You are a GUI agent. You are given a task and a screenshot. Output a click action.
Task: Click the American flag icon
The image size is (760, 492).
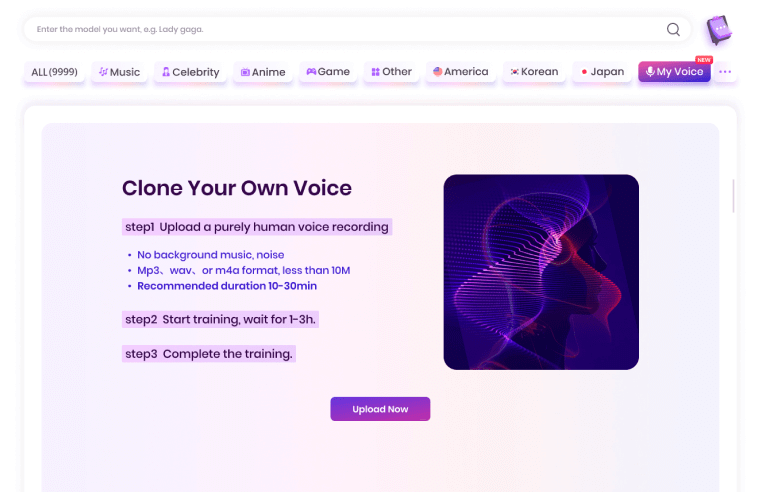(438, 72)
